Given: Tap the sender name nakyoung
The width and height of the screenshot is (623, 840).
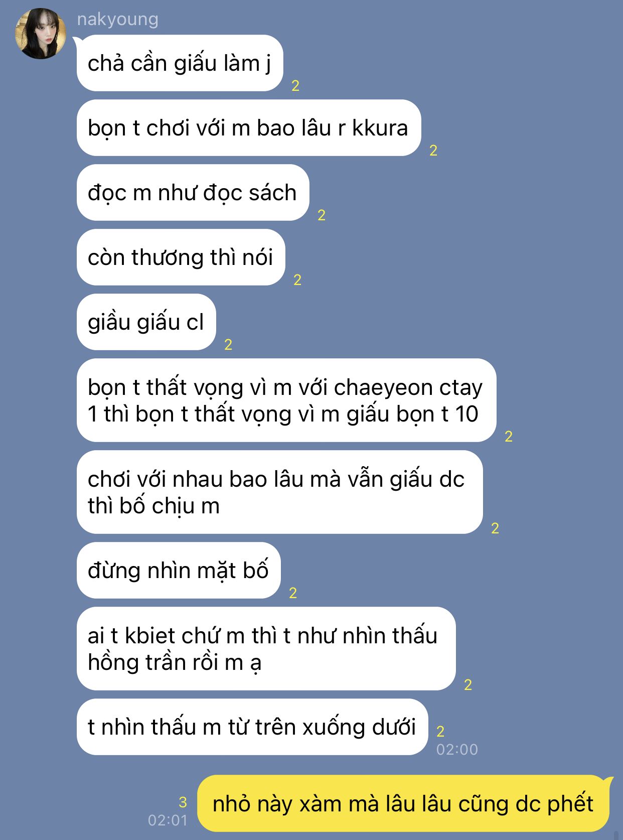Looking at the screenshot, I should 117,20.
